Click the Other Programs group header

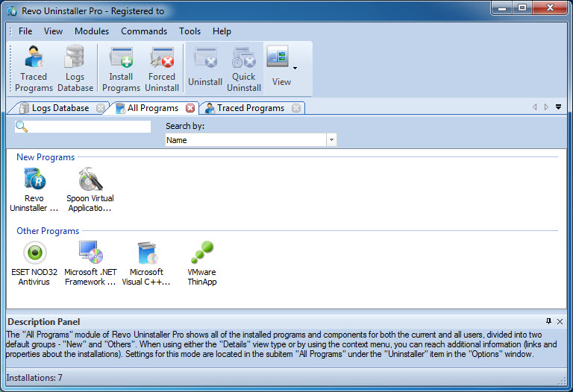(48, 231)
